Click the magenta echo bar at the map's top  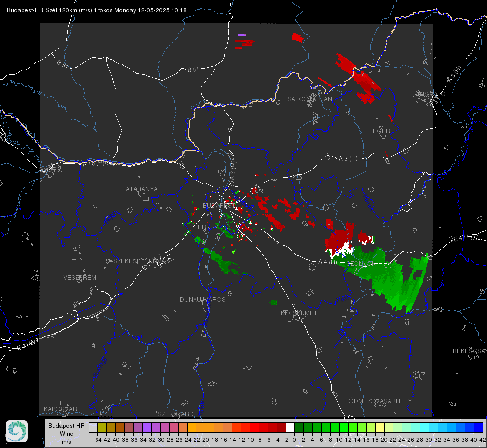pos(242,35)
